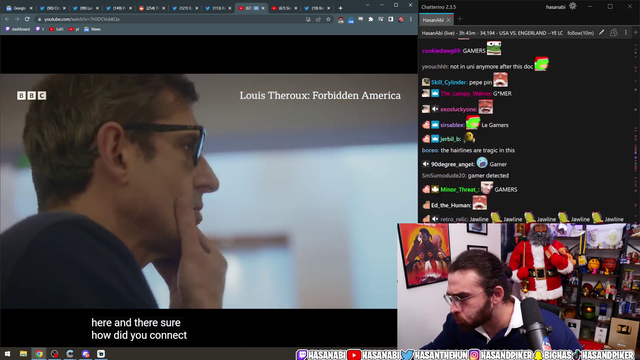640x360 pixels.
Task: Click the share page icon in address bar
Action: pos(318,19)
